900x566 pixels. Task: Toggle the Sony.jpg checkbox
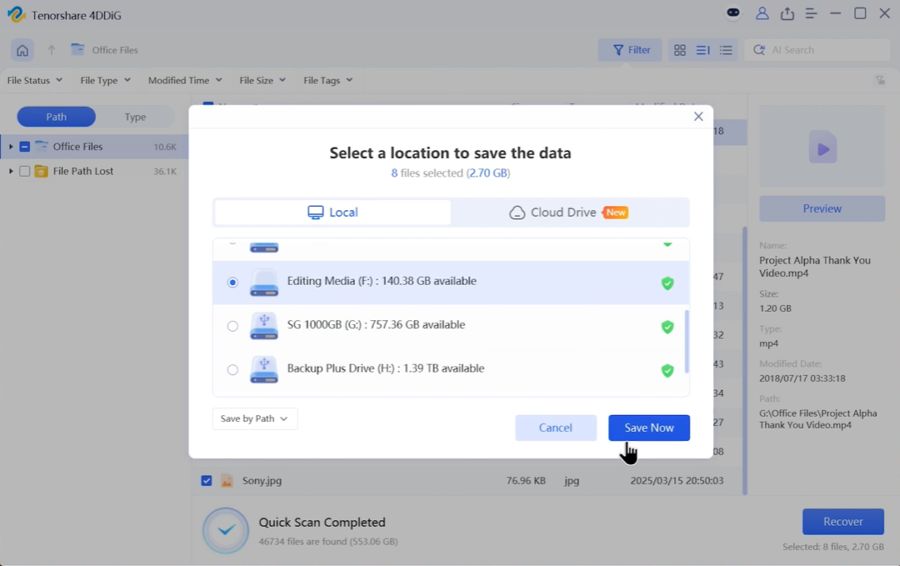click(x=207, y=480)
